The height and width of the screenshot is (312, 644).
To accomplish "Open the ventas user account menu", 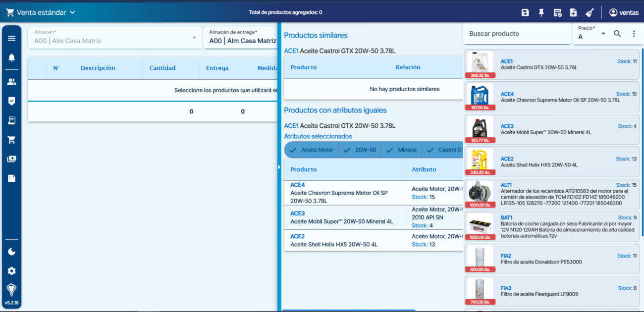I will (624, 12).
